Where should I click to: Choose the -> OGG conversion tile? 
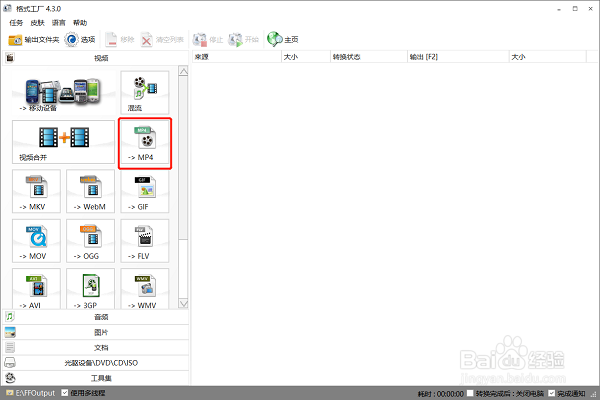(x=90, y=240)
